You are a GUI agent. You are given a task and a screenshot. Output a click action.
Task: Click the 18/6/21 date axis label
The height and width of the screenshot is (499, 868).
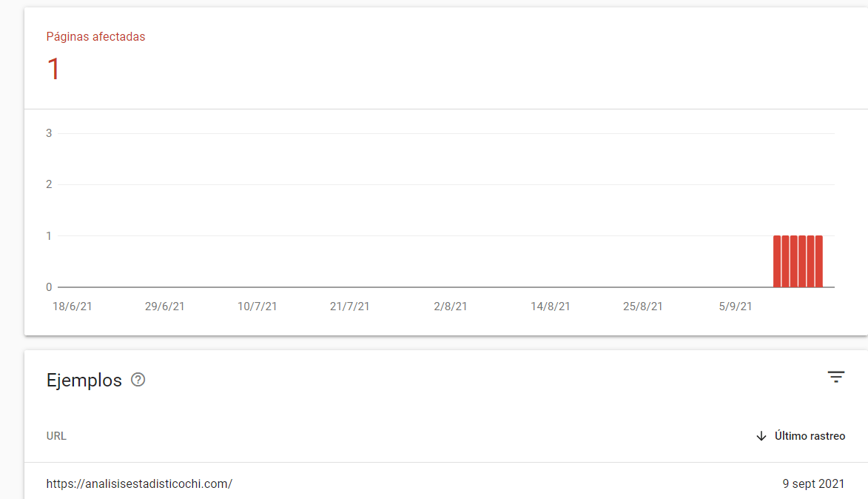(x=73, y=307)
